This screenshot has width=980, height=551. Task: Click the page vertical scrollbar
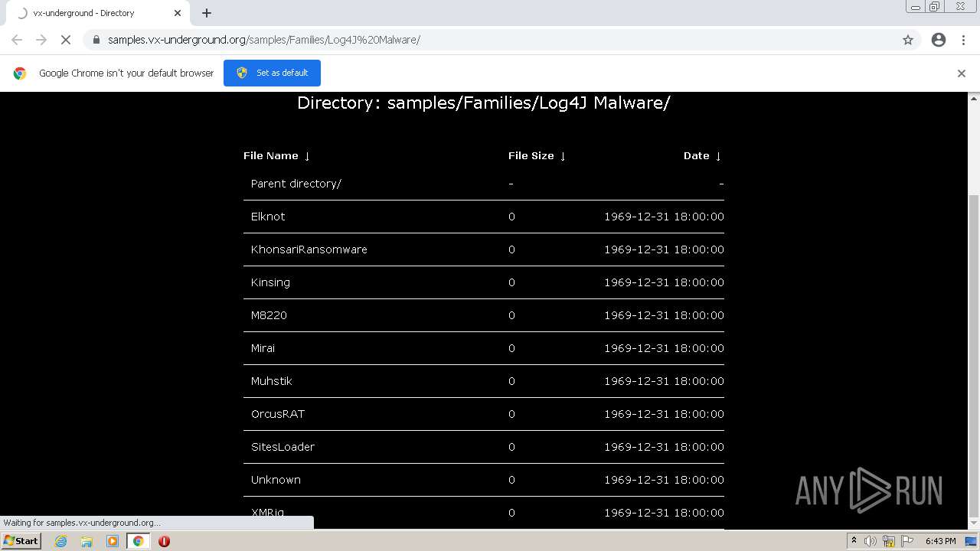974,356
